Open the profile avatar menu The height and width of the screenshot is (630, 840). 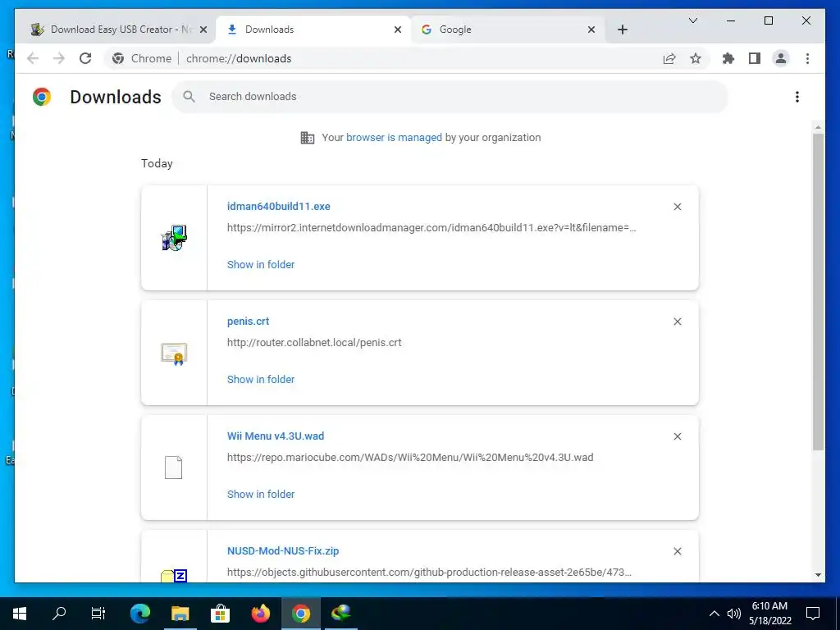(781, 58)
